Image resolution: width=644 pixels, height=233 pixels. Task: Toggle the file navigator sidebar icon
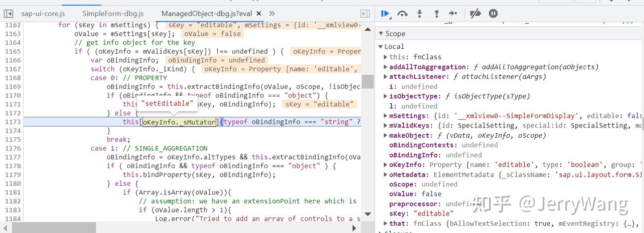[x=8, y=14]
